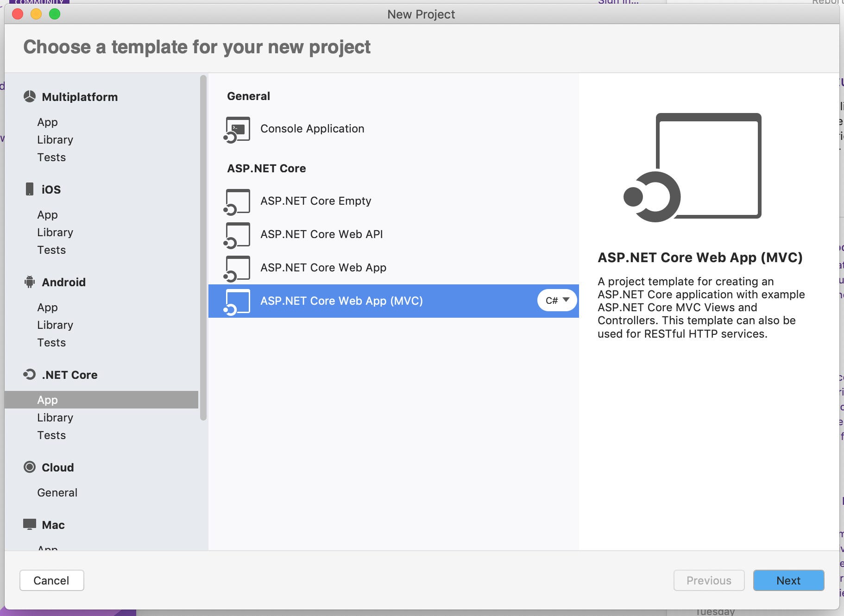This screenshot has height=616, width=844.
Task: Click the .NET Core category icon
Action: (30, 374)
